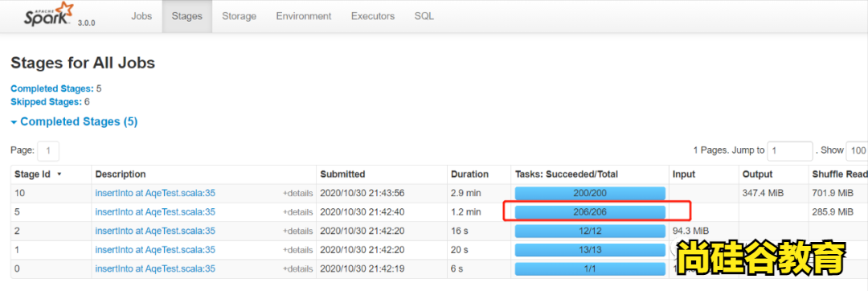Open the Stages tab
868x291 pixels.
pyautogui.click(x=187, y=16)
